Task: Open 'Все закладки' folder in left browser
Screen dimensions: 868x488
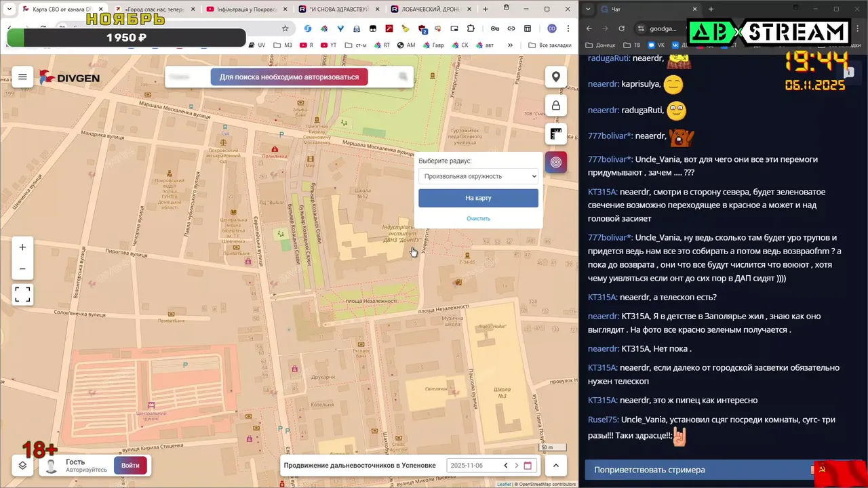Action: coord(550,45)
